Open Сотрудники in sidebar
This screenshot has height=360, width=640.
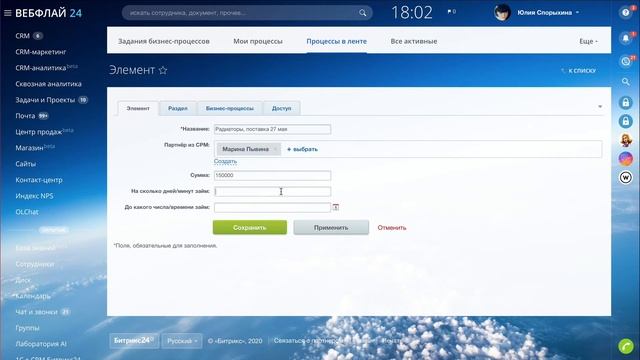point(35,264)
